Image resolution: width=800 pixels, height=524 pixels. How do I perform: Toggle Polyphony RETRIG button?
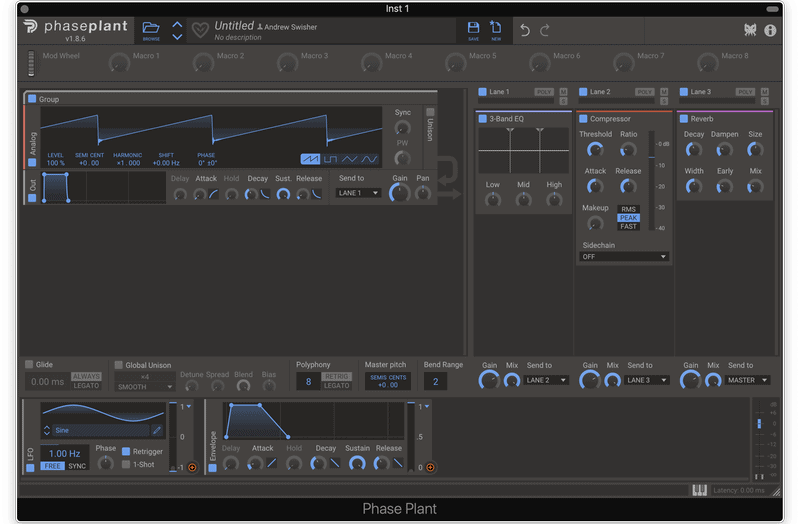tap(337, 376)
